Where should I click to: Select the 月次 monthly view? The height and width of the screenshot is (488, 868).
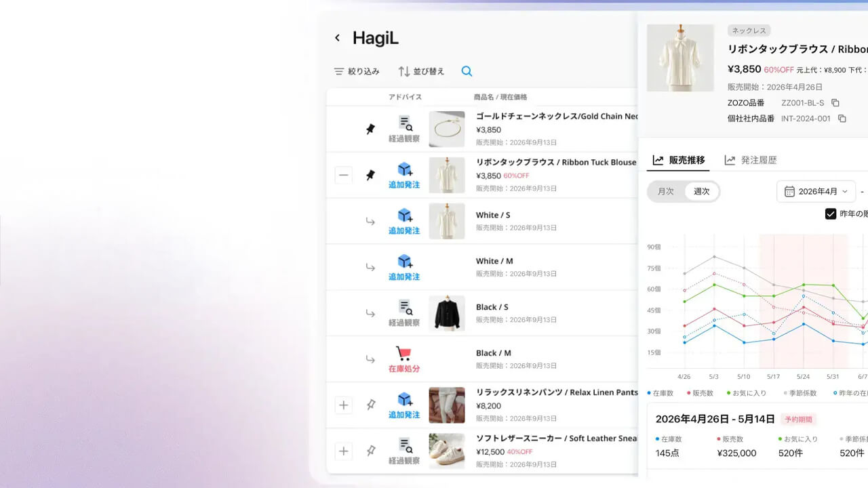666,192
